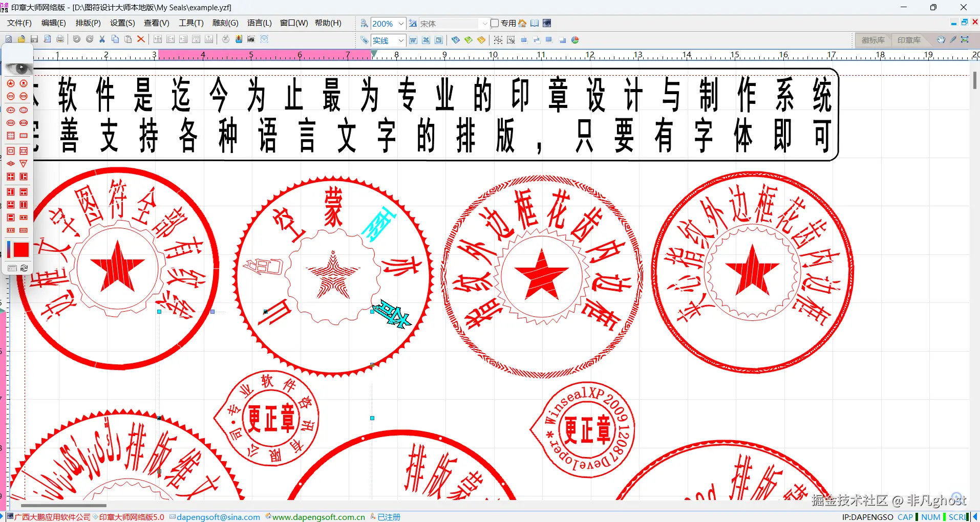Viewport: 980px width, 522px height.
Task: Click the X export icon
Action: pyautogui.click(x=426, y=40)
